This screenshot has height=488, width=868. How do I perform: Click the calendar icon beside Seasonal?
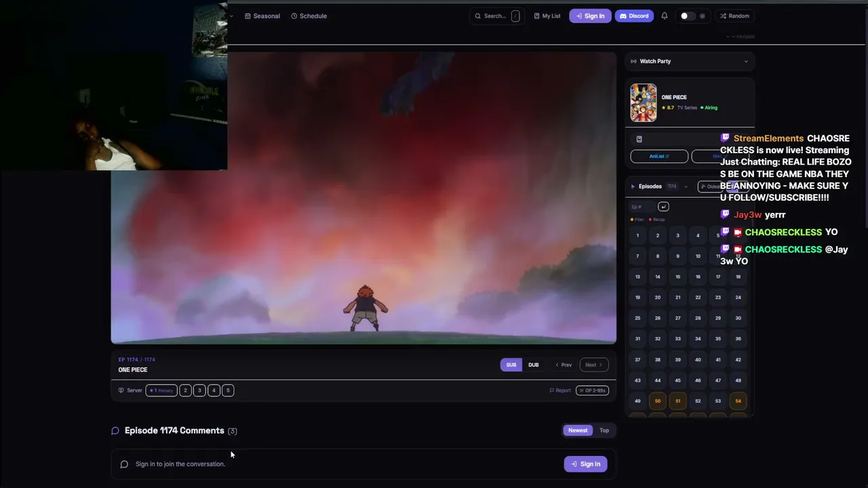click(248, 16)
